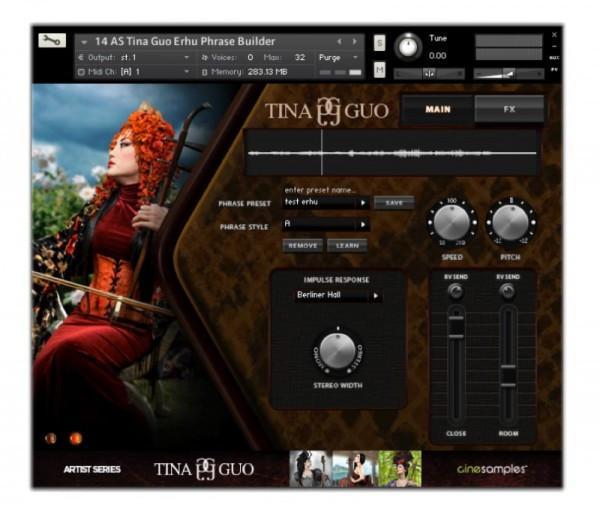Adjust the Tune knob

pos(408,47)
